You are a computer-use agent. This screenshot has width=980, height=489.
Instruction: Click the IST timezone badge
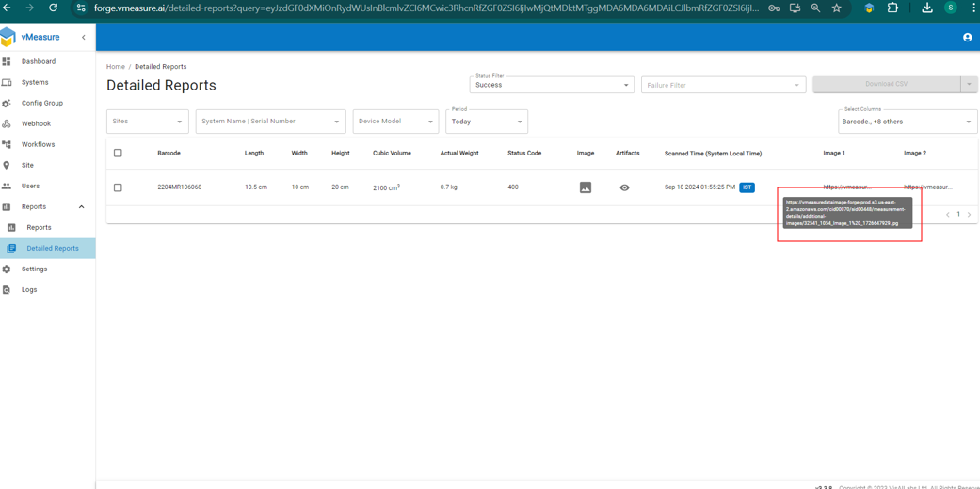click(747, 187)
